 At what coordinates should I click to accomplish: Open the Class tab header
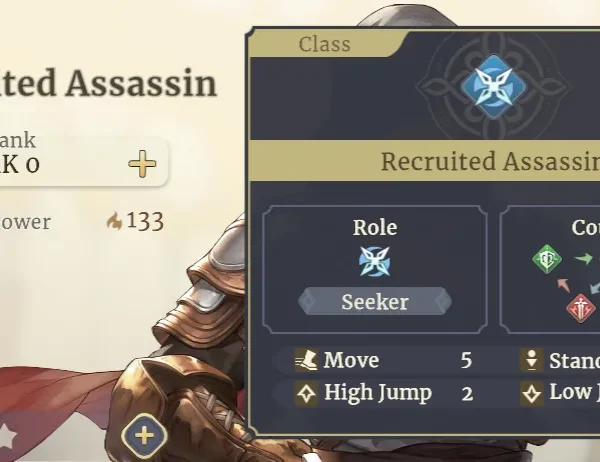click(x=325, y=44)
